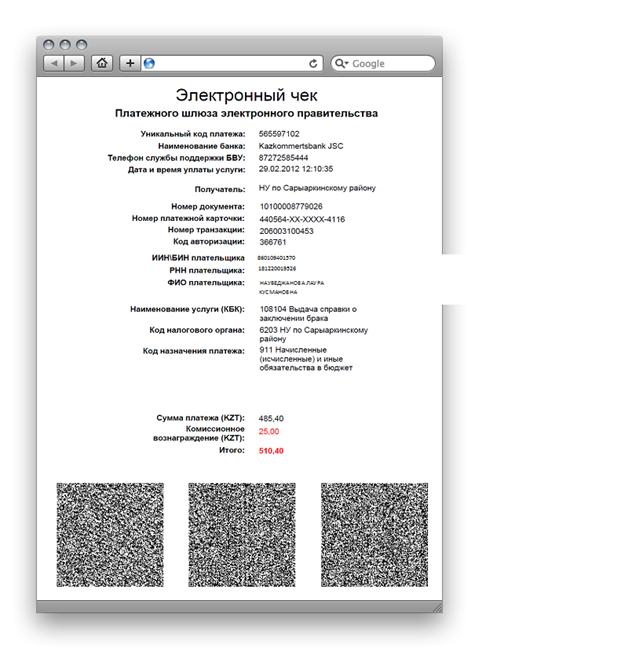Click label 'Код налогового органа:'

click(x=197, y=330)
